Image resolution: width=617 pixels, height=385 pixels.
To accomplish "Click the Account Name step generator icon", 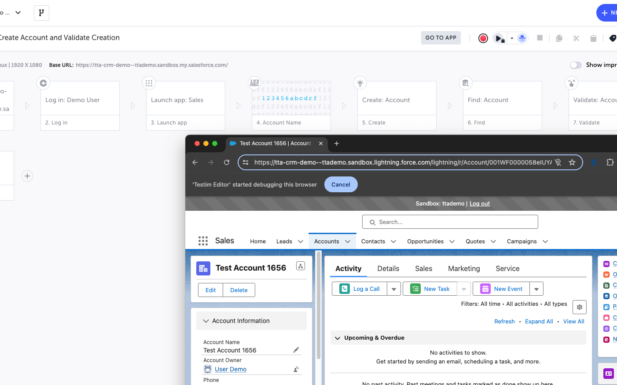I will [x=255, y=83].
